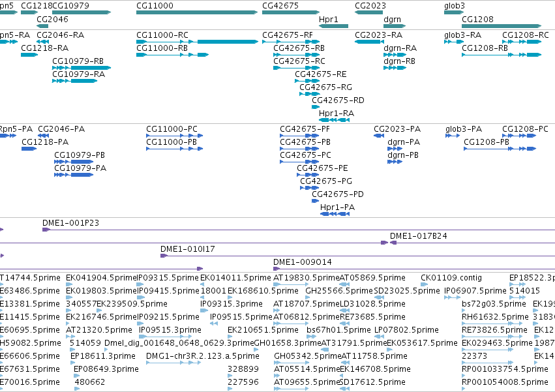Select the glob3 gene label

click(x=455, y=6)
